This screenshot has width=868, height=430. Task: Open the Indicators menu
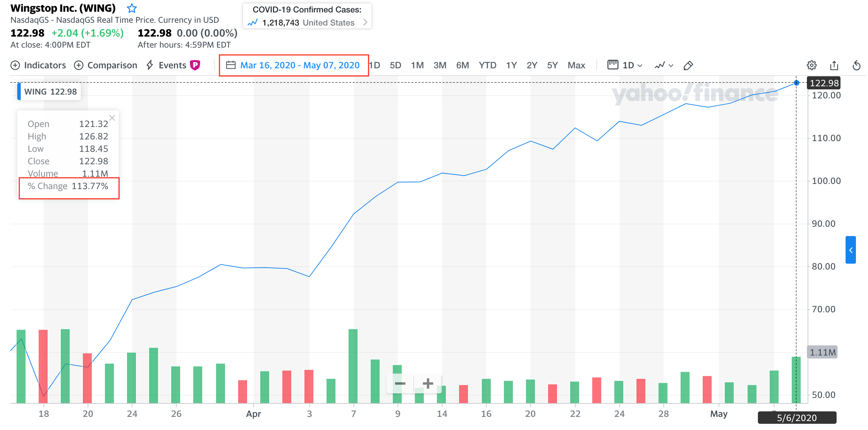(x=38, y=65)
